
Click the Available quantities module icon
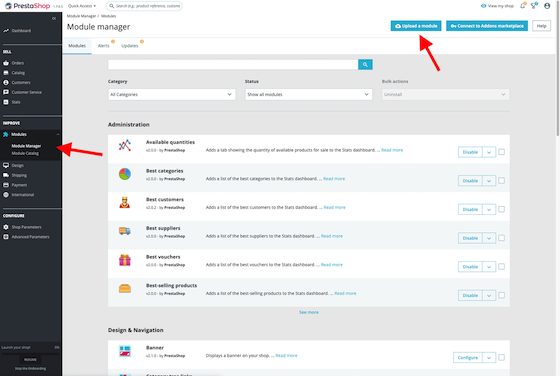click(x=125, y=146)
